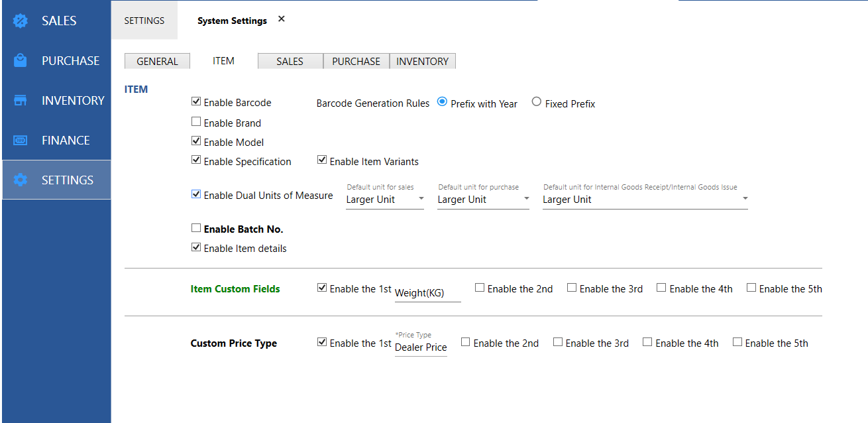Click the Sales percent badge icon
Image resolution: width=868 pixels, height=423 pixels.
21,21
